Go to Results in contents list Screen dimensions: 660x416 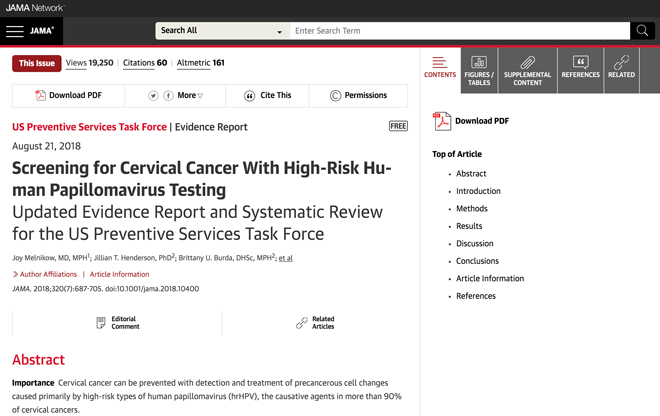coord(469,226)
